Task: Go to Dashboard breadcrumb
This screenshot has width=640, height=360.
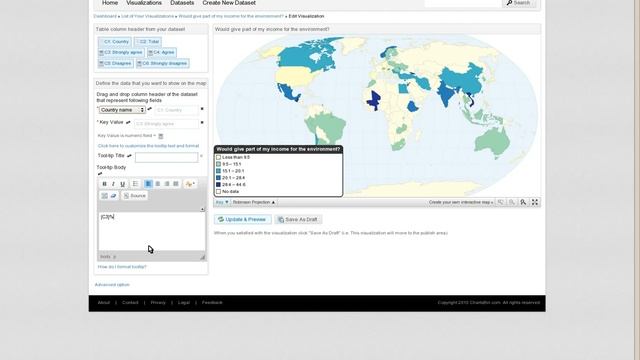Action: [105, 16]
